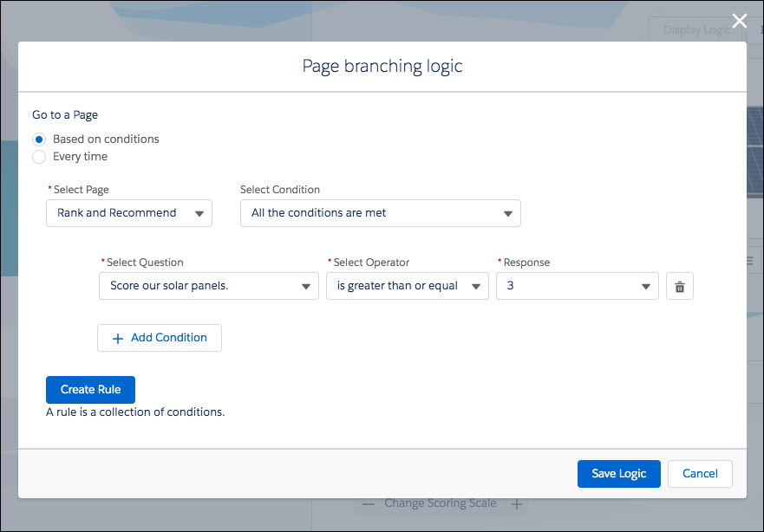
Task: Open the Select Operator dropdown
Action: (x=408, y=286)
